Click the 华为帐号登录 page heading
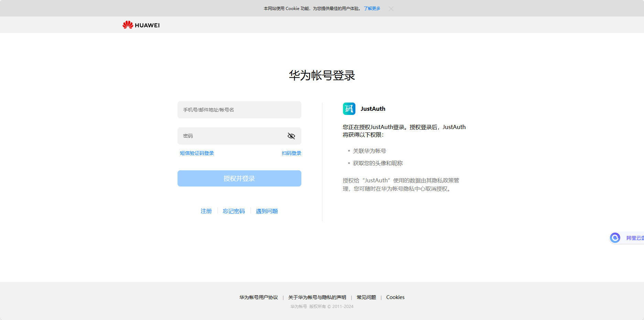 click(x=322, y=75)
